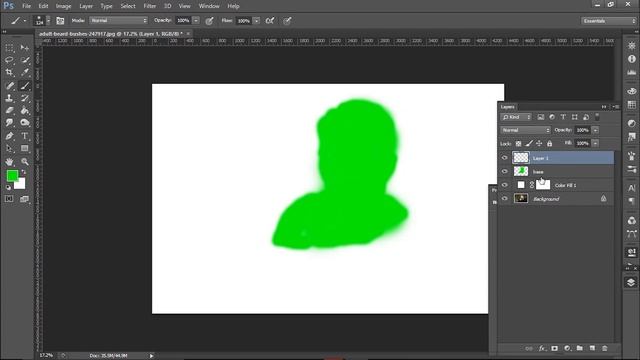Image resolution: width=640 pixels, height=360 pixels.
Task: Select the Paint Bucket tool
Action: tap(25, 110)
